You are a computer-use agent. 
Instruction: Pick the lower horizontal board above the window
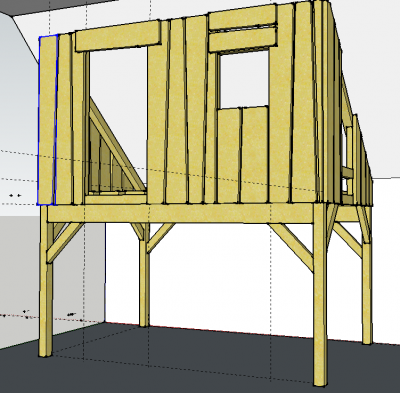[x=243, y=40]
